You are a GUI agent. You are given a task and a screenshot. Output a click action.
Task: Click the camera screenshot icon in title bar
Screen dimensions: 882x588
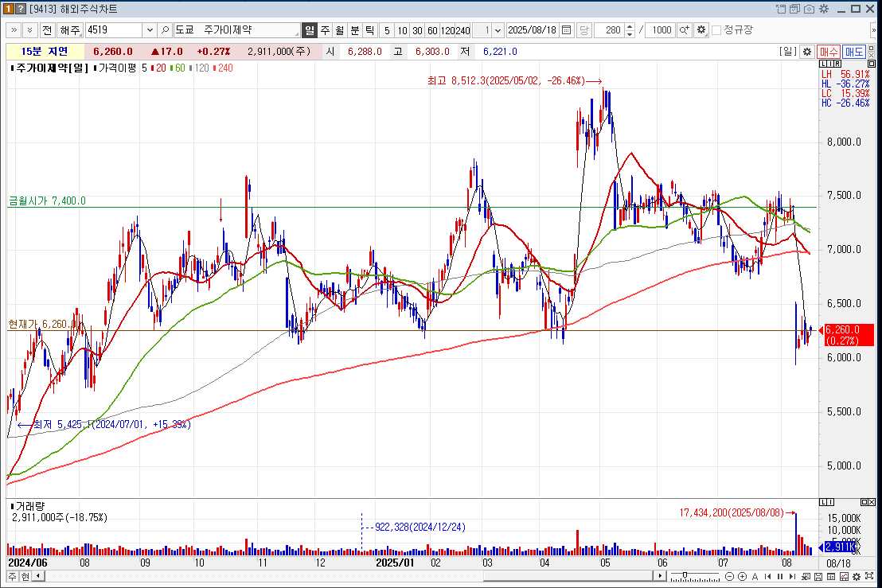coord(809,9)
